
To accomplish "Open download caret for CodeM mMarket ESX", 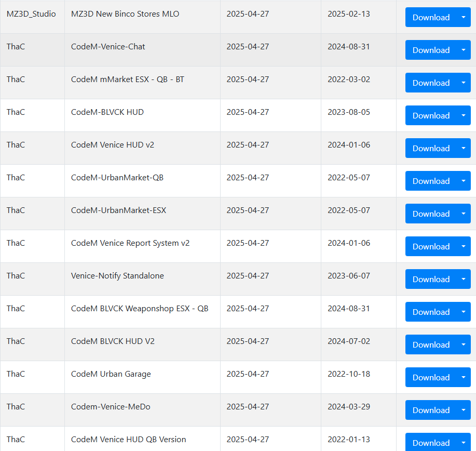I will click(x=464, y=83).
